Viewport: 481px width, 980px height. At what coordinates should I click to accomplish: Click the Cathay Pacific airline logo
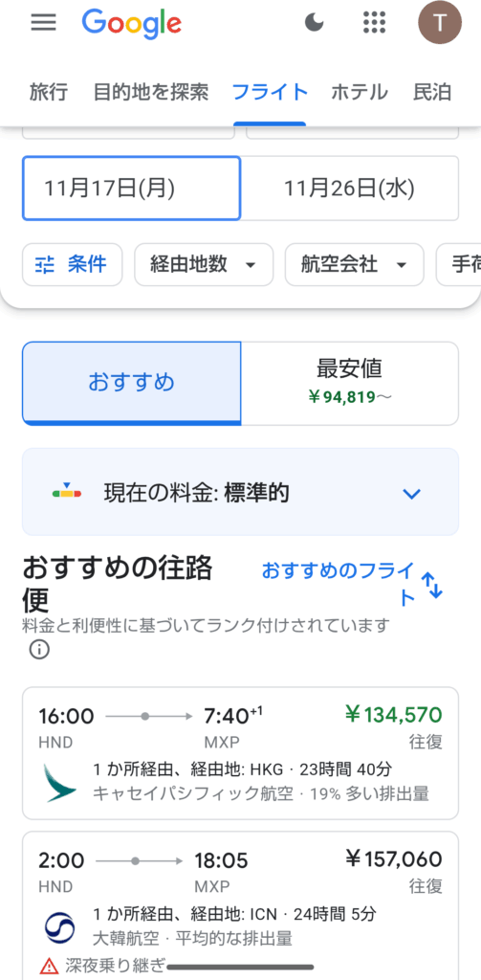pos(60,783)
